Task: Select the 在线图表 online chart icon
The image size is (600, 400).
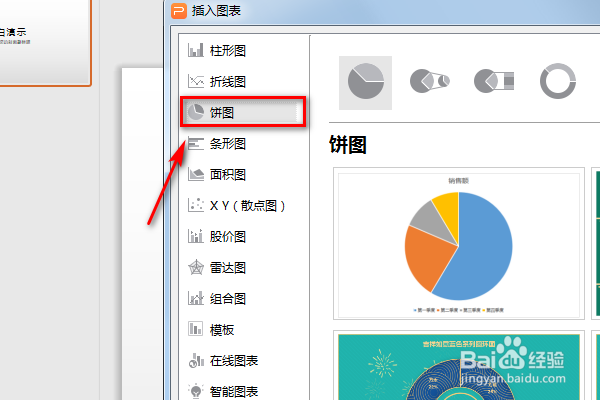Action: [196, 360]
